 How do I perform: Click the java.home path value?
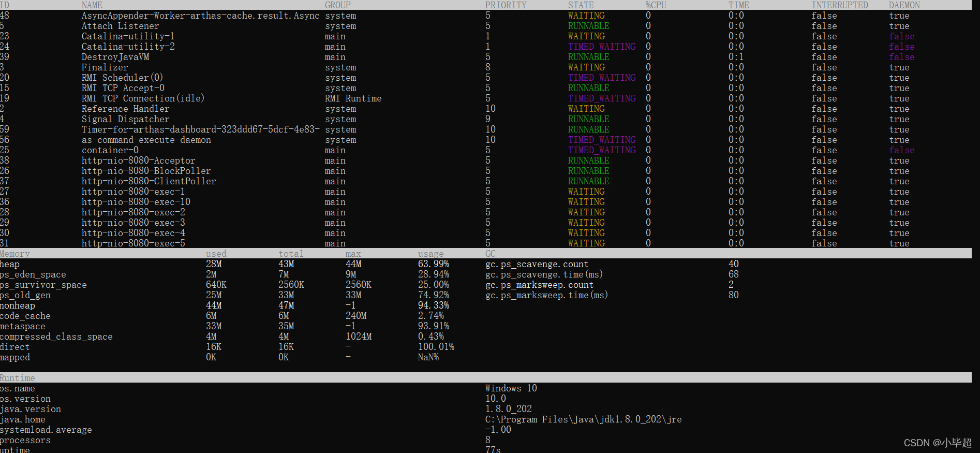click(584, 419)
